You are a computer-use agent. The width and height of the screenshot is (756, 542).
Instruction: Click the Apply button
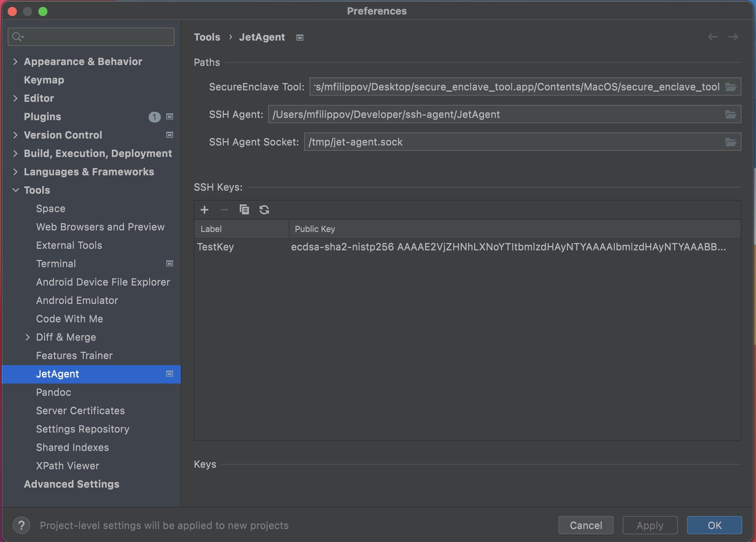pyautogui.click(x=650, y=525)
